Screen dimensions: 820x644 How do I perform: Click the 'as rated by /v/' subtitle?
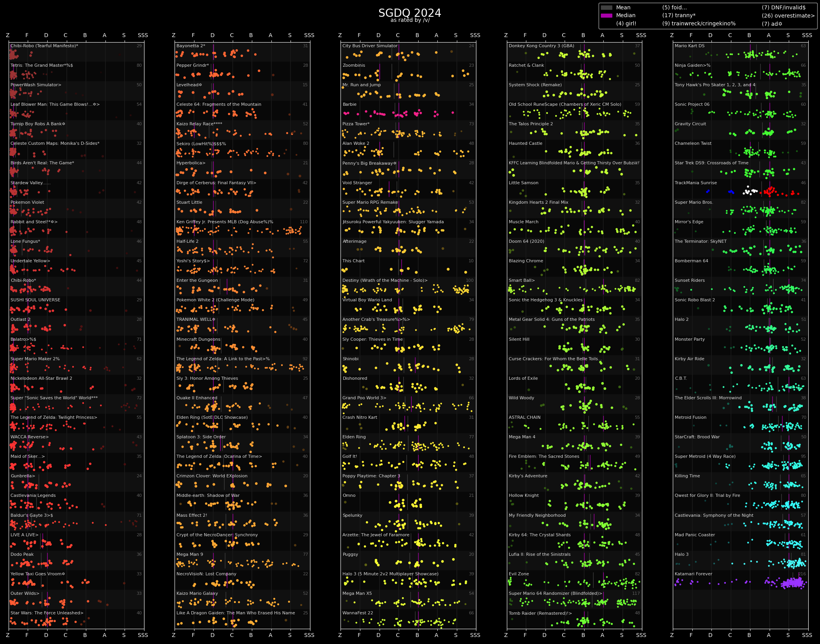[410, 20]
